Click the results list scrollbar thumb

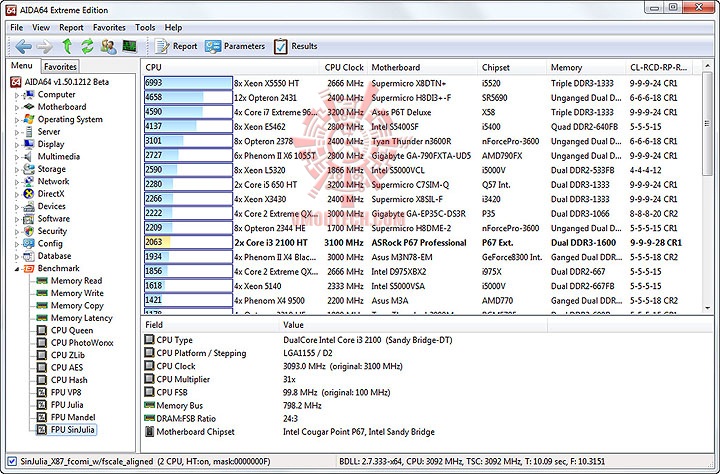pos(708,124)
